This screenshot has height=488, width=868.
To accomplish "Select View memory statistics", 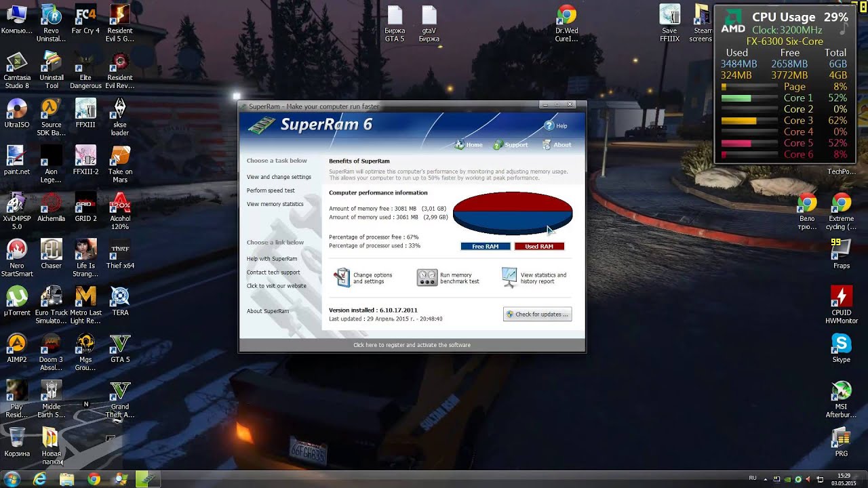I will pyautogui.click(x=275, y=204).
